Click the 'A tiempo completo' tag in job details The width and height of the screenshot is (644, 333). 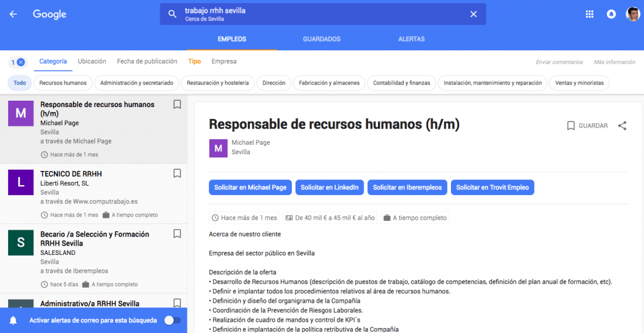pyautogui.click(x=415, y=218)
